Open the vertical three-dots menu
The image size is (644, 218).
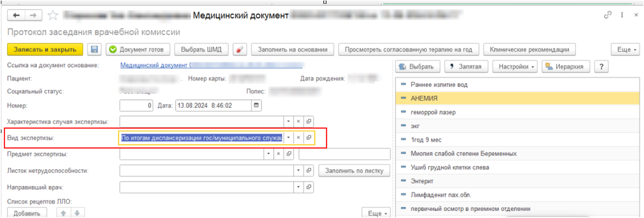tap(622, 15)
